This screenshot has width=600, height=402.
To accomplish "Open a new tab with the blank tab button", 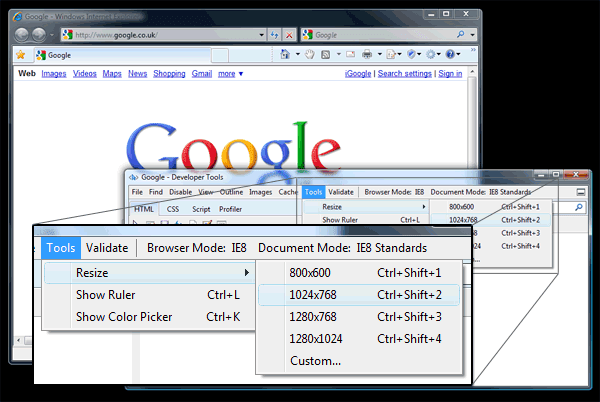I will click(x=220, y=55).
